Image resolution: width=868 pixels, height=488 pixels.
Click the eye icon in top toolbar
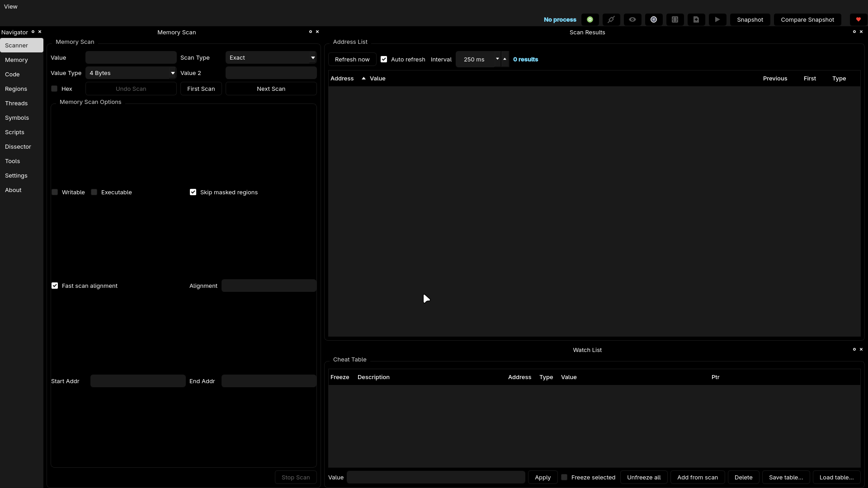pyautogui.click(x=632, y=19)
